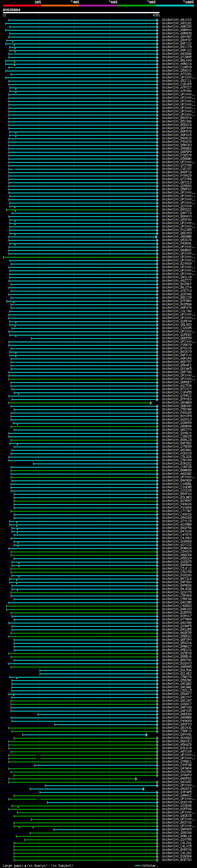Select the UniRef100_Q1HQJ0 label
Viewport: 197px width, 868px height.
(x=177, y=433)
